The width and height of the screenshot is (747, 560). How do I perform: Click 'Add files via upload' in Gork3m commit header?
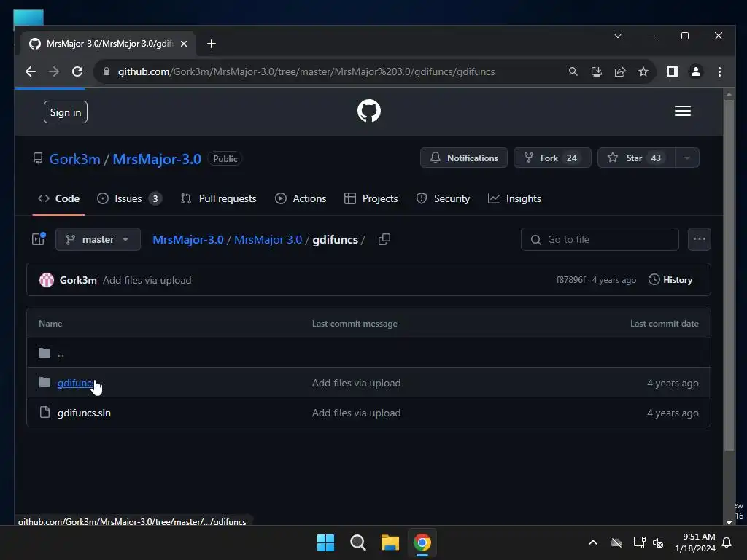(x=147, y=280)
